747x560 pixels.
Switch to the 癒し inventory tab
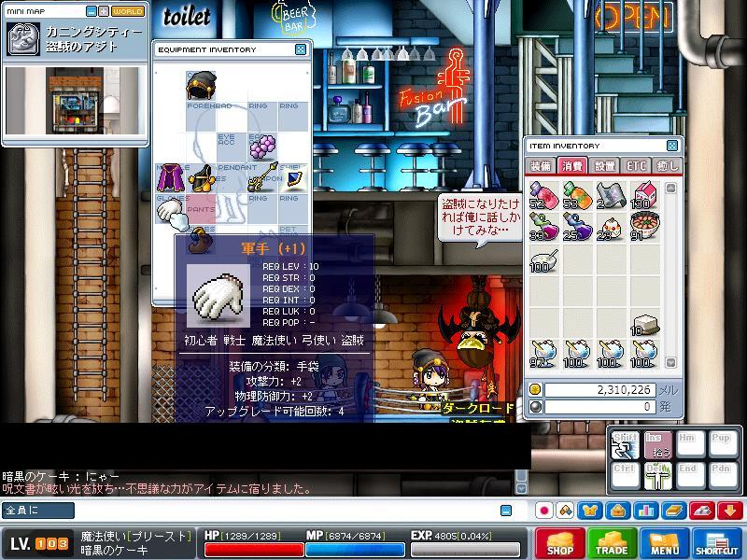tap(667, 166)
